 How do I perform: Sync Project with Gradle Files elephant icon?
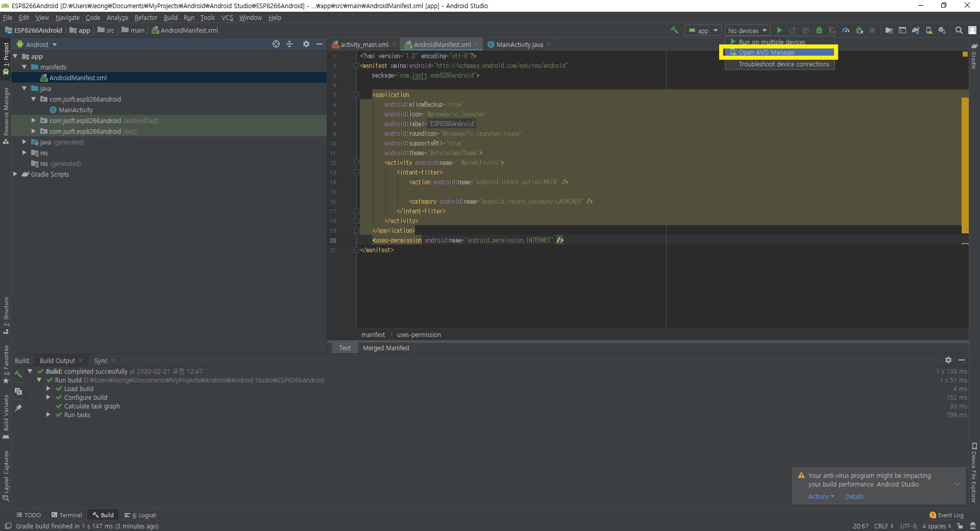pos(916,31)
